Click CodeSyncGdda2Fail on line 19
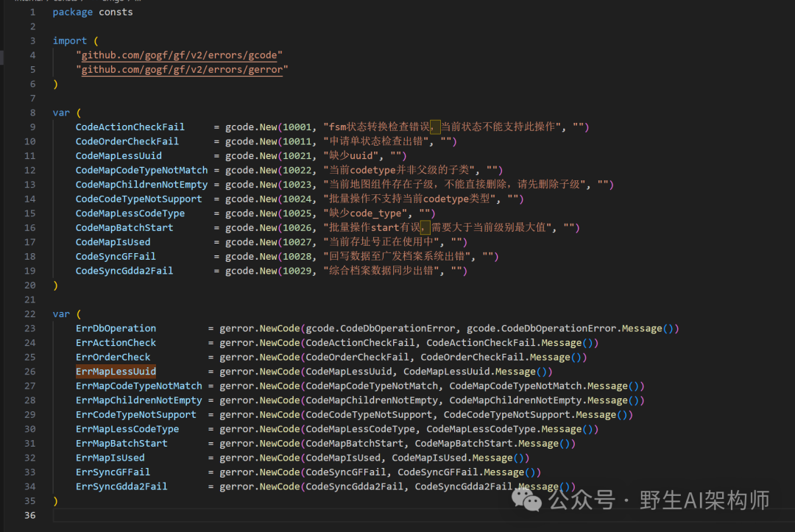Viewport: 795px width, 532px height. coord(124,271)
